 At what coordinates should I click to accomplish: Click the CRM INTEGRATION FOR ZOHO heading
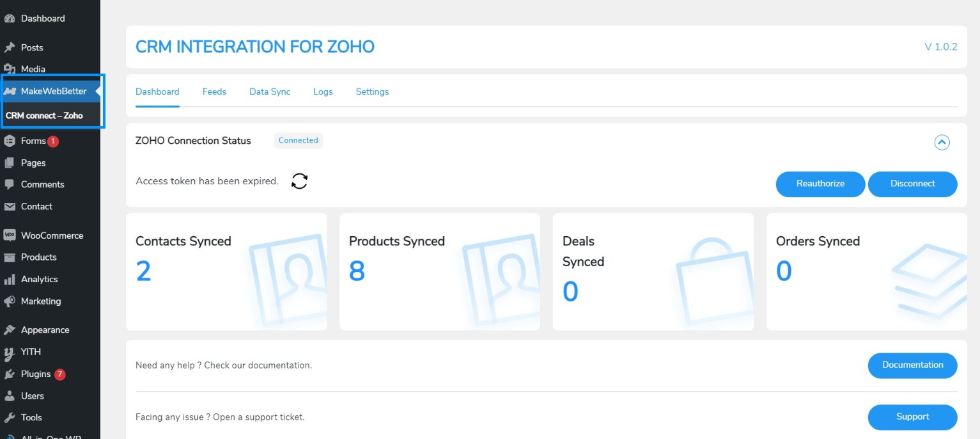point(255,47)
